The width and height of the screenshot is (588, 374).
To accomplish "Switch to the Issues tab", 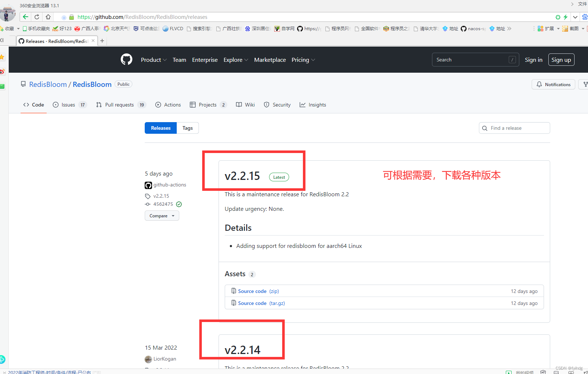I will point(69,105).
